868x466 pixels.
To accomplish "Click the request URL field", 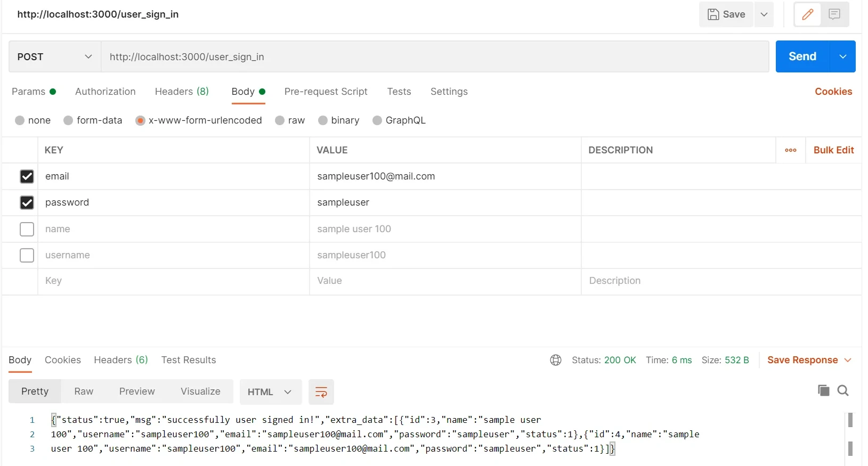I will point(435,56).
